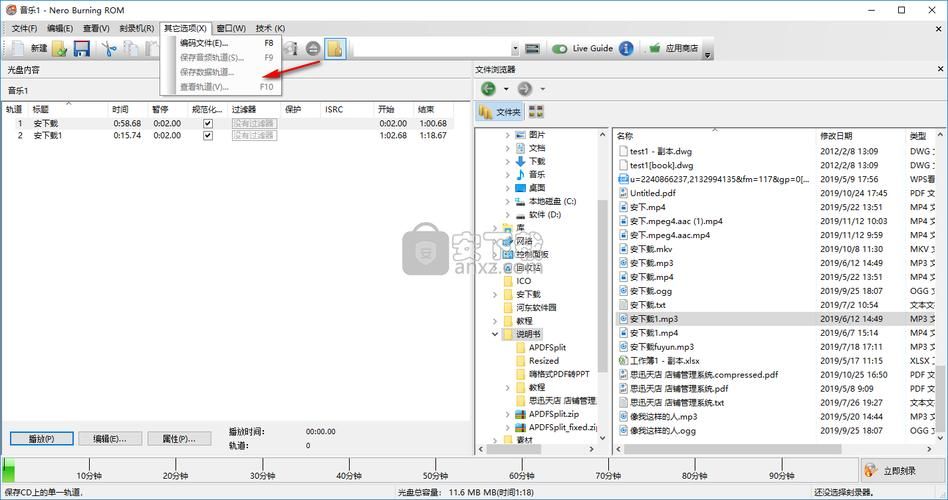Click the recorder drive icon beside the combo box
The image size is (948, 500).
tap(533, 48)
